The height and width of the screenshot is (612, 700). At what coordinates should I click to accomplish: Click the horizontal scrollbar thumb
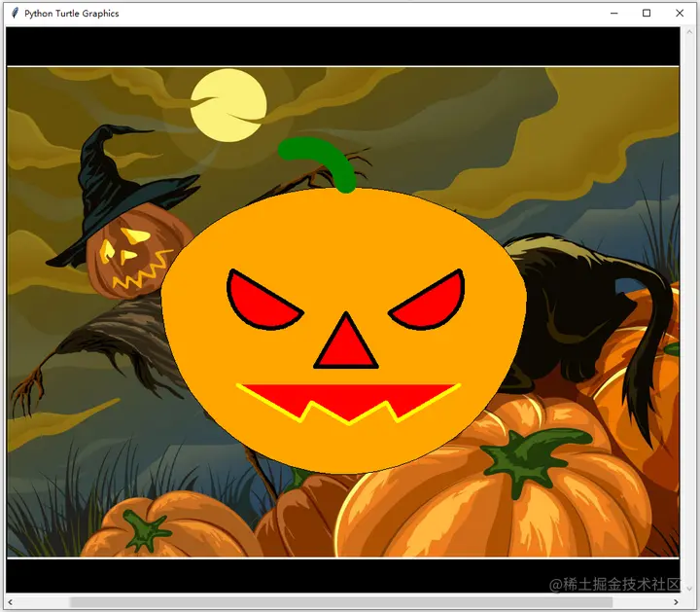[x=341, y=602]
